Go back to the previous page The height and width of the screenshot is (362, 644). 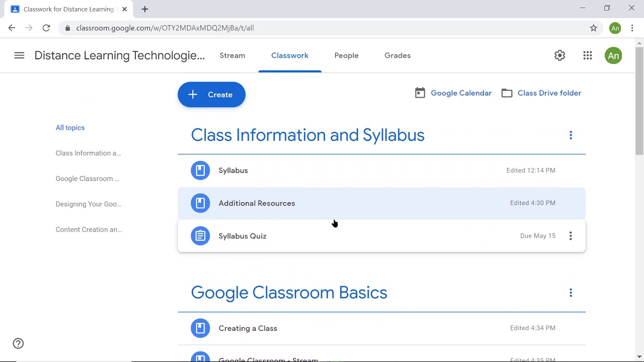click(x=12, y=28)
